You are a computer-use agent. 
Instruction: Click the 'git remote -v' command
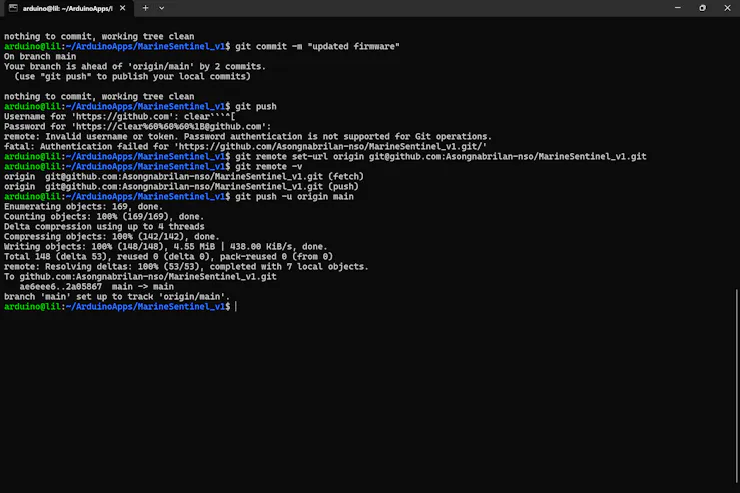[x=269, y=167]
